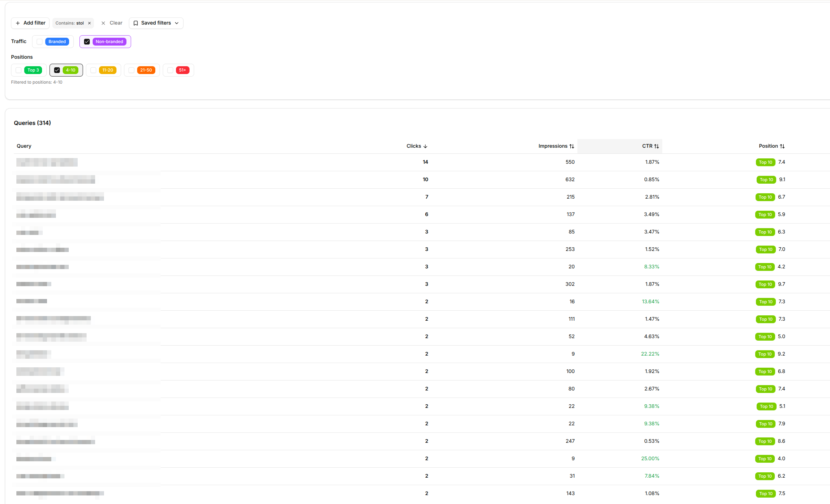Image resolution: width=830 pixels, height=504 pixels.
Task: Select the 11-20 positions filter
Action: 93,70
